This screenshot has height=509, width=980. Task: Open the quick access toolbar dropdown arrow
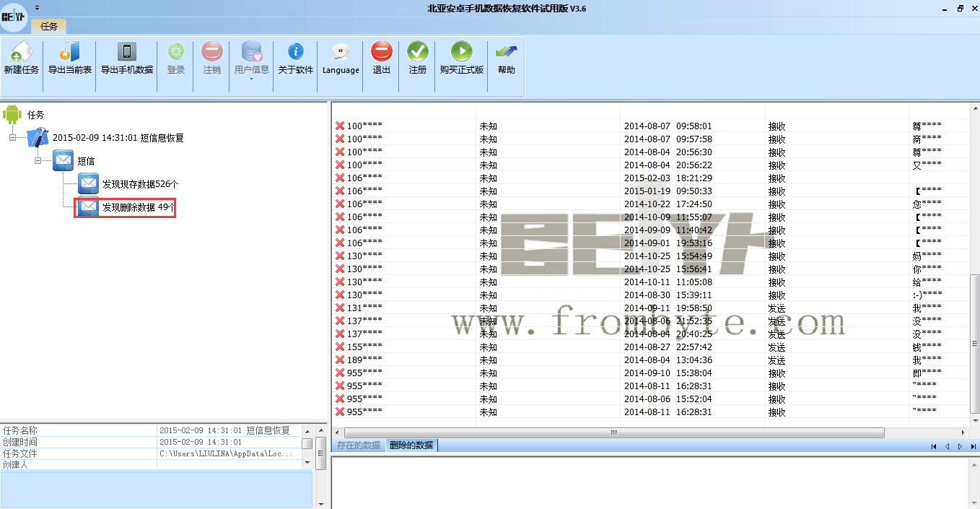37,7
